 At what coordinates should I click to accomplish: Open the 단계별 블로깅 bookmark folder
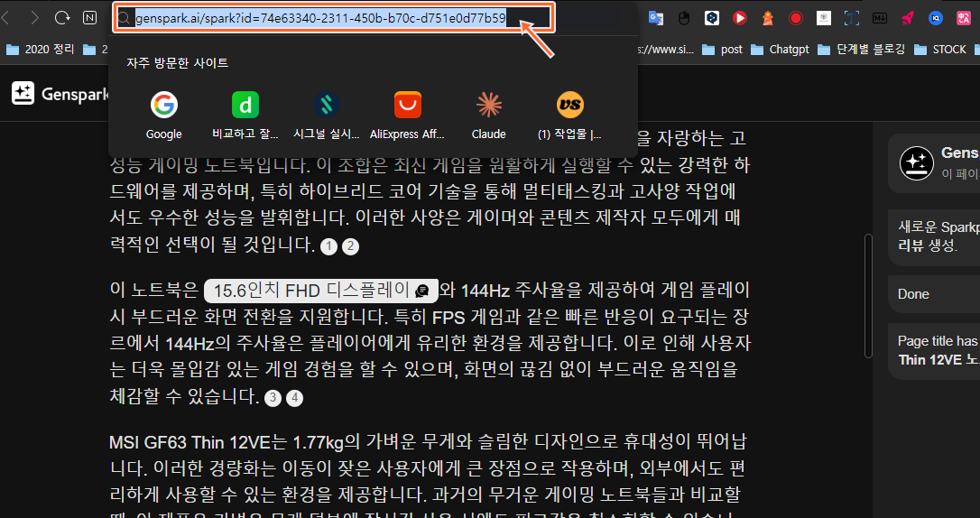click(861, 50)
